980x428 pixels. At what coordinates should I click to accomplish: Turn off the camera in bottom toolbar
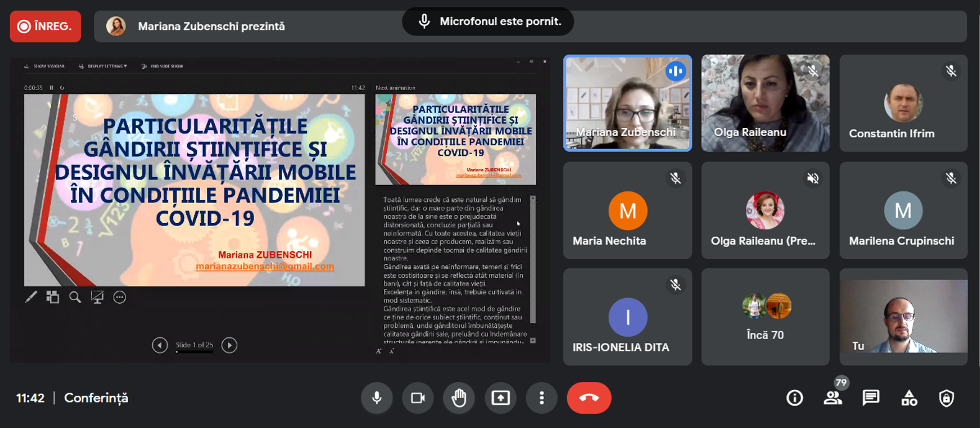pyautogui.click(x=418, y=398)
